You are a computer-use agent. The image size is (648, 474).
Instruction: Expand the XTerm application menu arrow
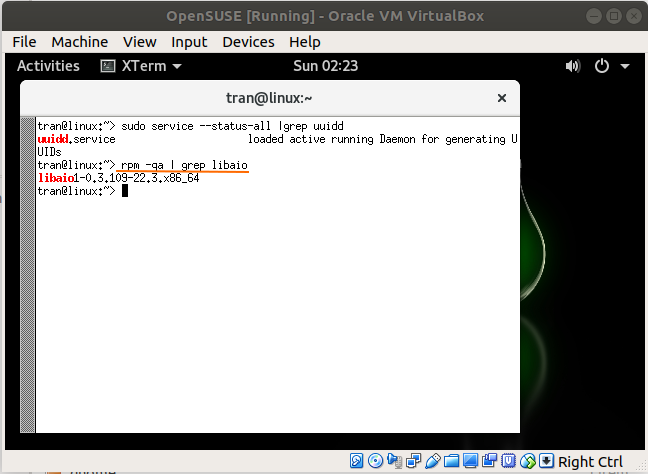tap(177, 67)
